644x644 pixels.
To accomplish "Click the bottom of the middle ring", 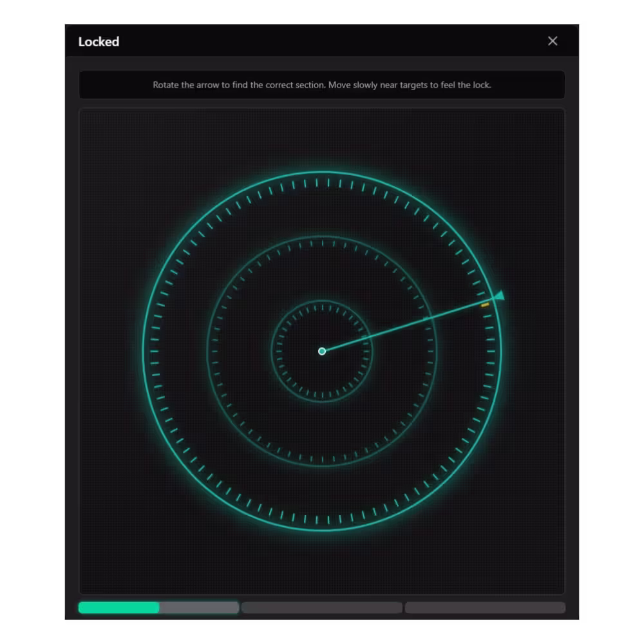I will (322, 466).
